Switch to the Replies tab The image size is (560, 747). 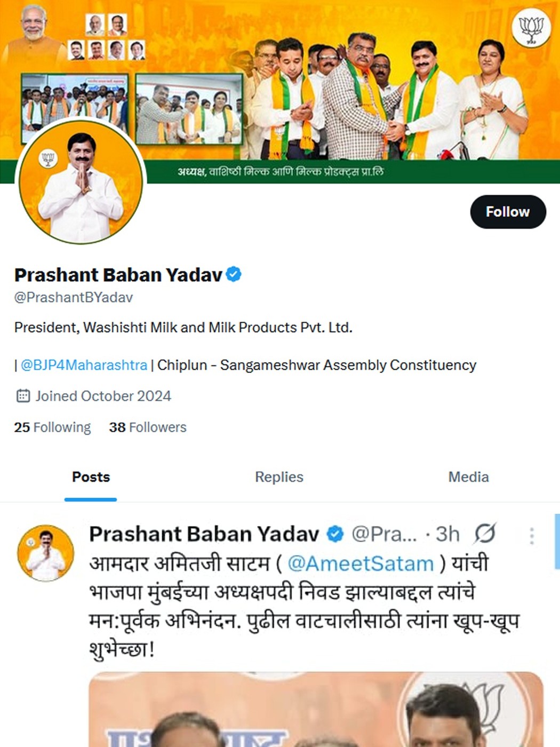coord(279,477)
